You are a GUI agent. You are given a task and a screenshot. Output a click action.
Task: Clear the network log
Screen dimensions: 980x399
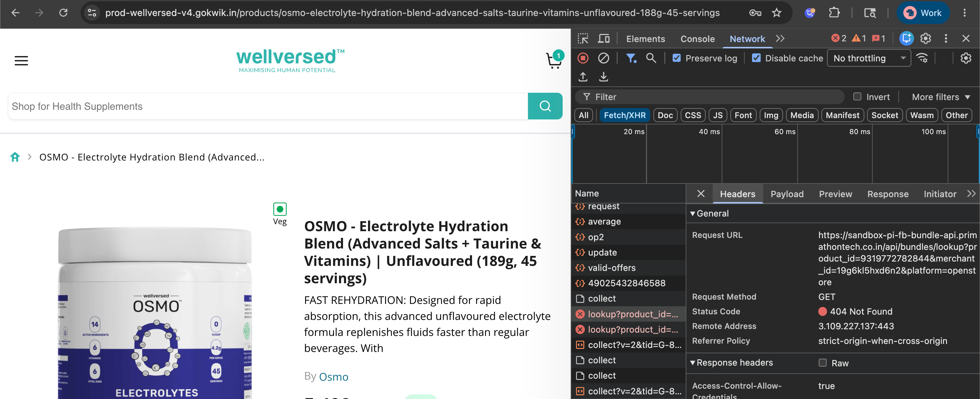click(x=603, y=58)
